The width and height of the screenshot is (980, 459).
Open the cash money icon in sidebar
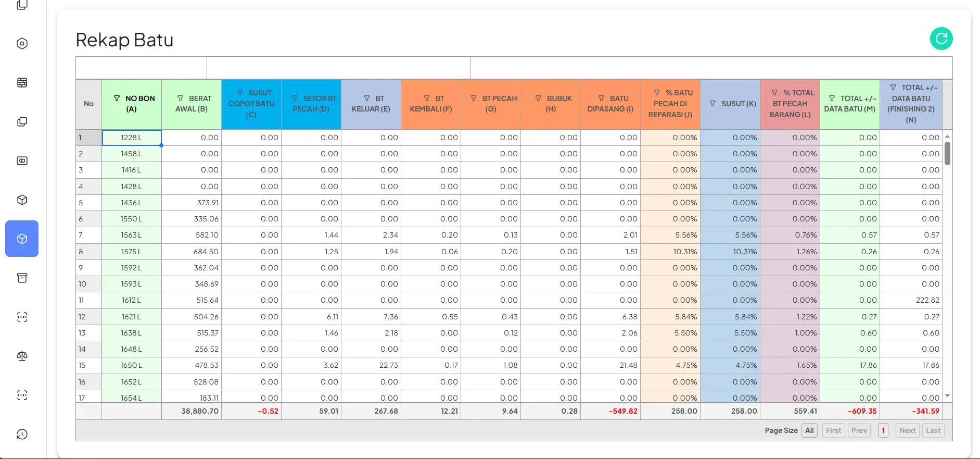coord(22,161)
